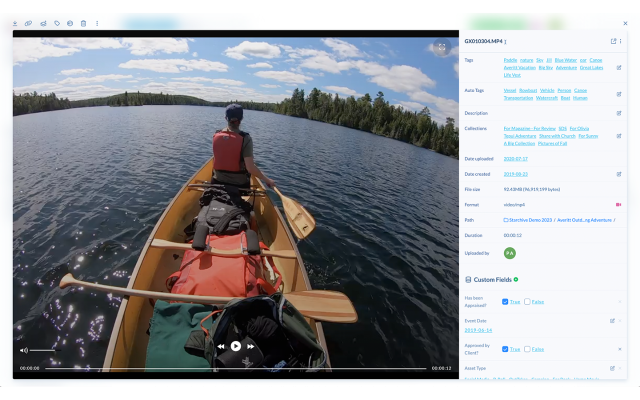Click the Great Lakes tag link
Viewport: 640px width, 400px height.
click(x=591, y=67)
